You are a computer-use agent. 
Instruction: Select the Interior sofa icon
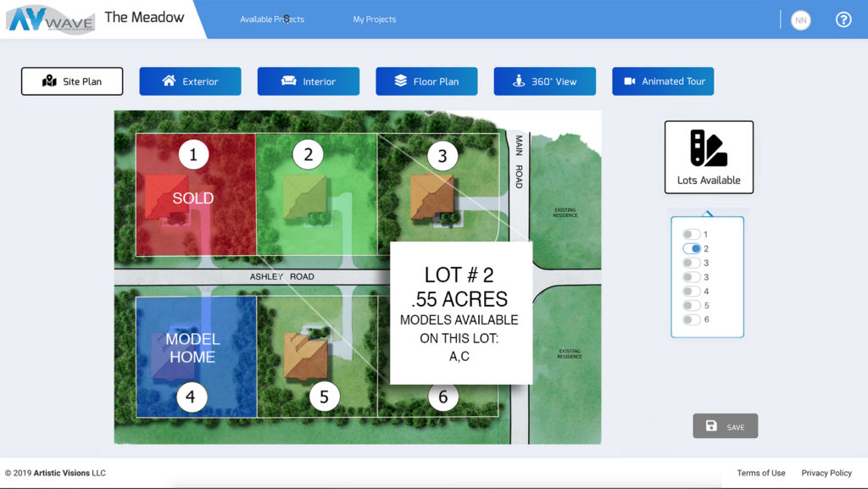click(288, 81)
